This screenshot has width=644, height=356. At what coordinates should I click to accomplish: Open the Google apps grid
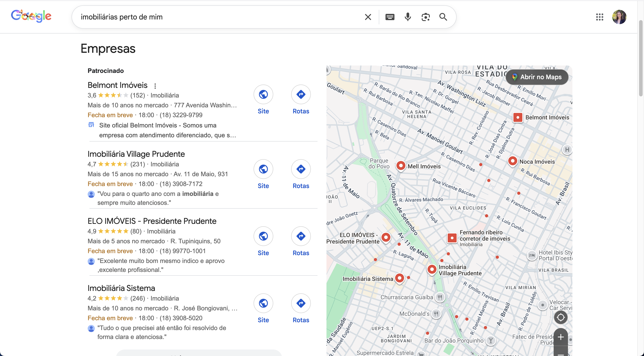[x=599, y=17]
